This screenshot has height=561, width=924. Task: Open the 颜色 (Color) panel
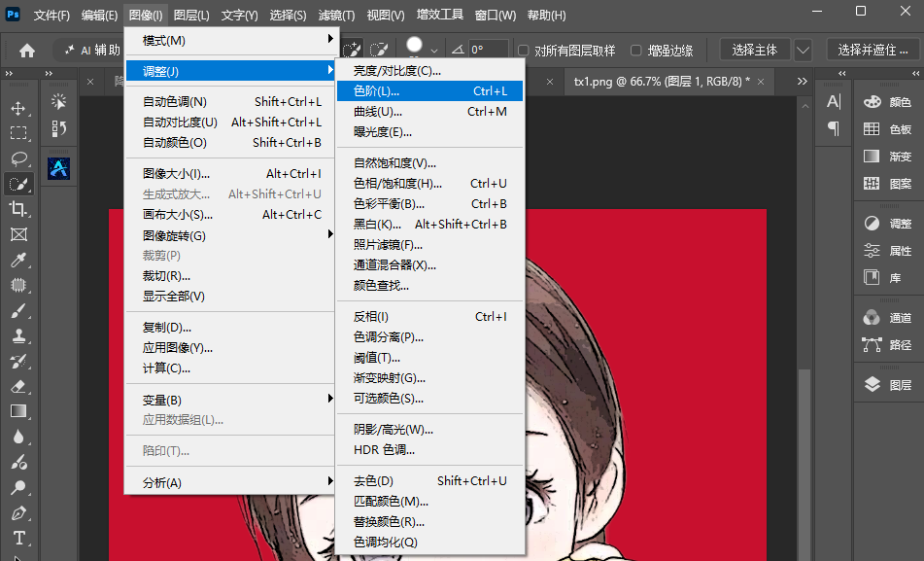tap(887, 102)
